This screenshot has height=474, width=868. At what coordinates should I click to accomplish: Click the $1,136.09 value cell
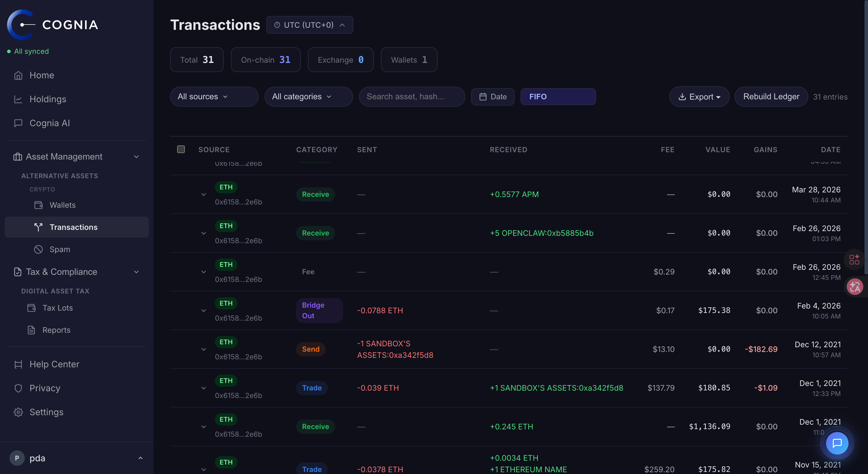click(x=709, y=426)
